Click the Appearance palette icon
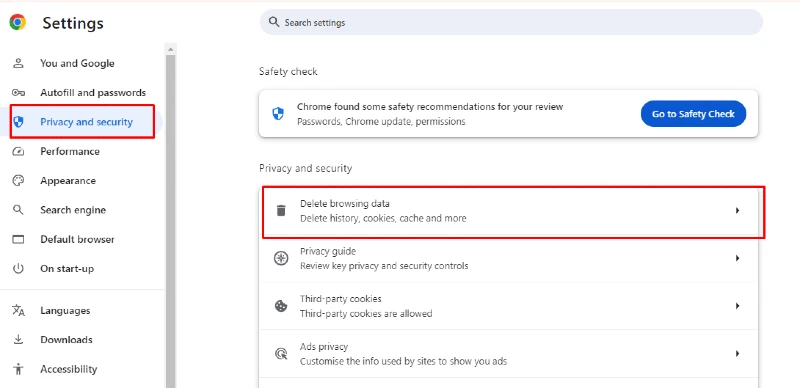The width and height of the screenshot is (800, 388). click(x=18, y=181)
